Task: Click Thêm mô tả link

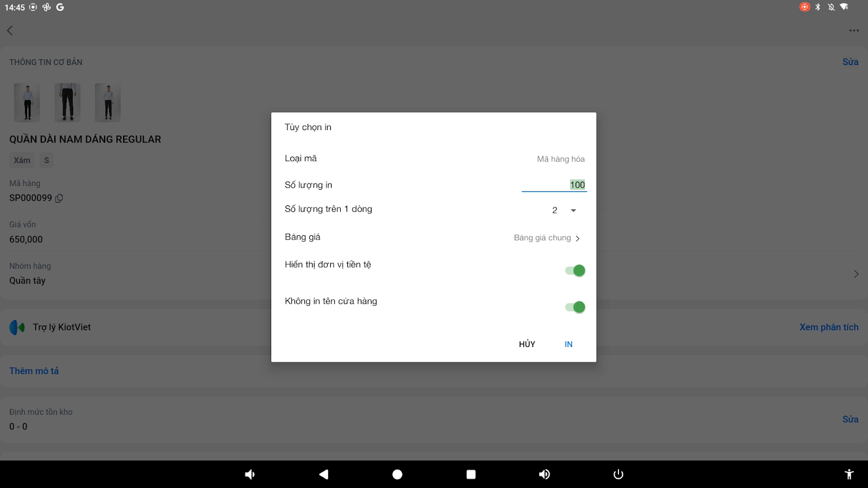Action: click(34, 371)
